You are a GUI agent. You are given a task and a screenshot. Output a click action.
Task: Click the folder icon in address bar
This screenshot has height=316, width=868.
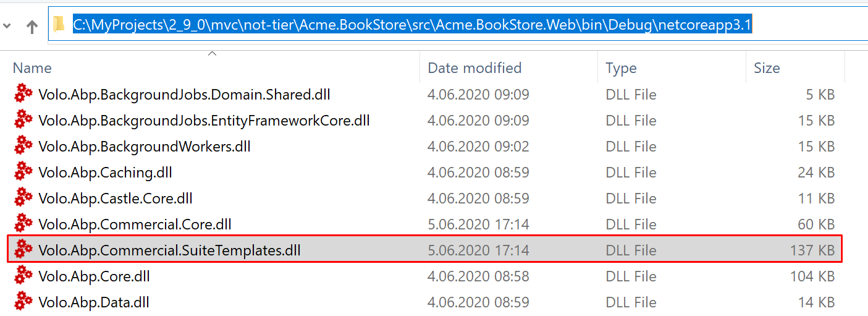coord(59,25)
